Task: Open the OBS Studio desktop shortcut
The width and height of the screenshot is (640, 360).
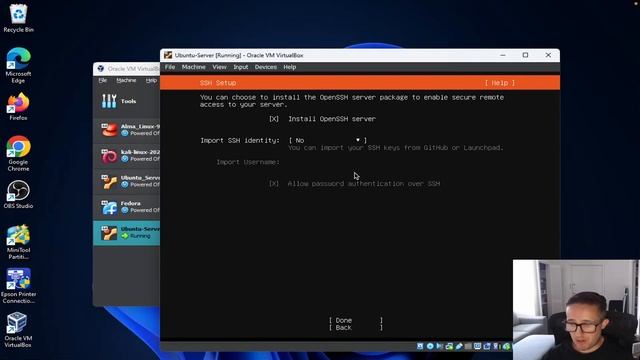Action: tap(18, 194)
